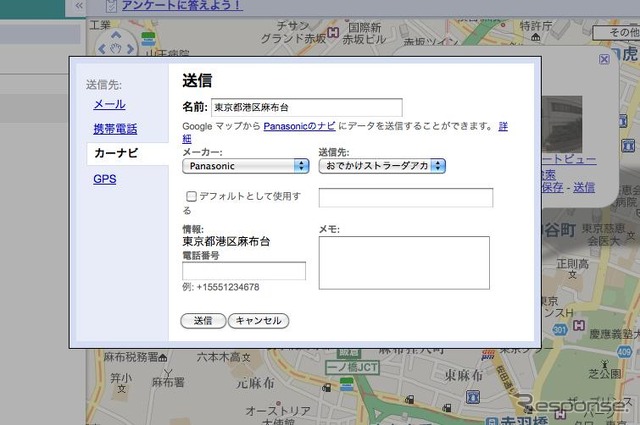Click the hotel icon near 国際新赤坂ビル
The image size is (640, 425).
(333, 32)
